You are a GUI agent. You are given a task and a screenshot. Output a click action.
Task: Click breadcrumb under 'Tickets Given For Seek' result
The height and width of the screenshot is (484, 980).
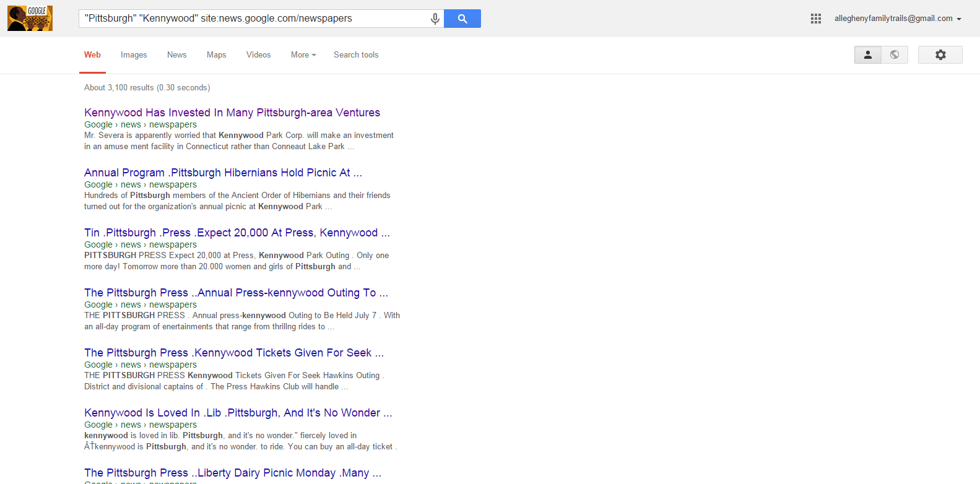[141, 365]
